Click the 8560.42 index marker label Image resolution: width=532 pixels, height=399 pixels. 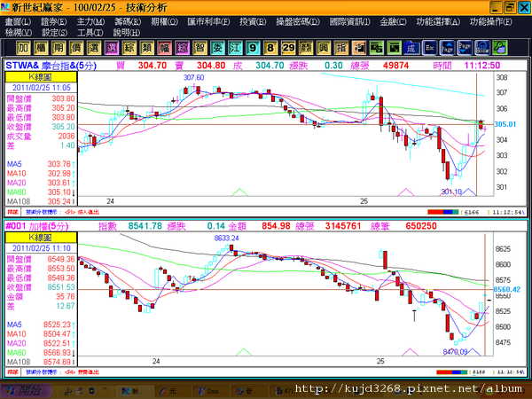(507, 289)
